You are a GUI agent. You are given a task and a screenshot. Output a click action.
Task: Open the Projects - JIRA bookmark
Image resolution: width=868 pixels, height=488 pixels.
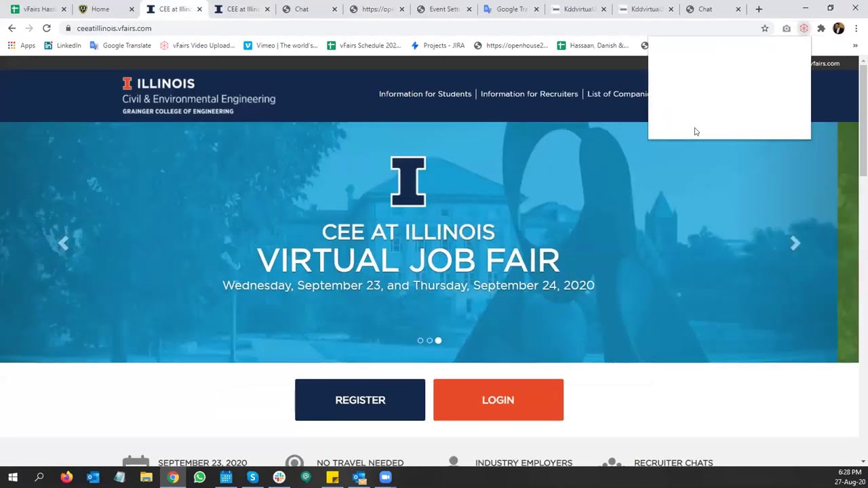click(x=437, y=45)
